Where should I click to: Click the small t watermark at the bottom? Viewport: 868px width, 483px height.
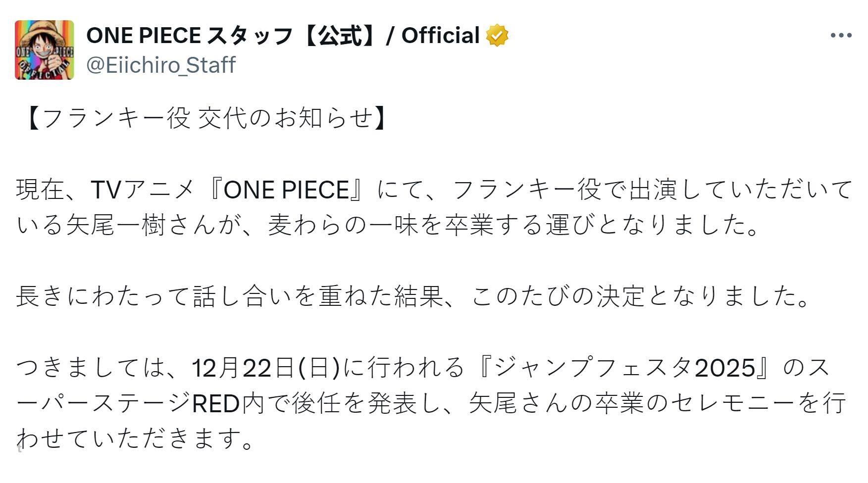pyautogui.click(x=19, y=449)
